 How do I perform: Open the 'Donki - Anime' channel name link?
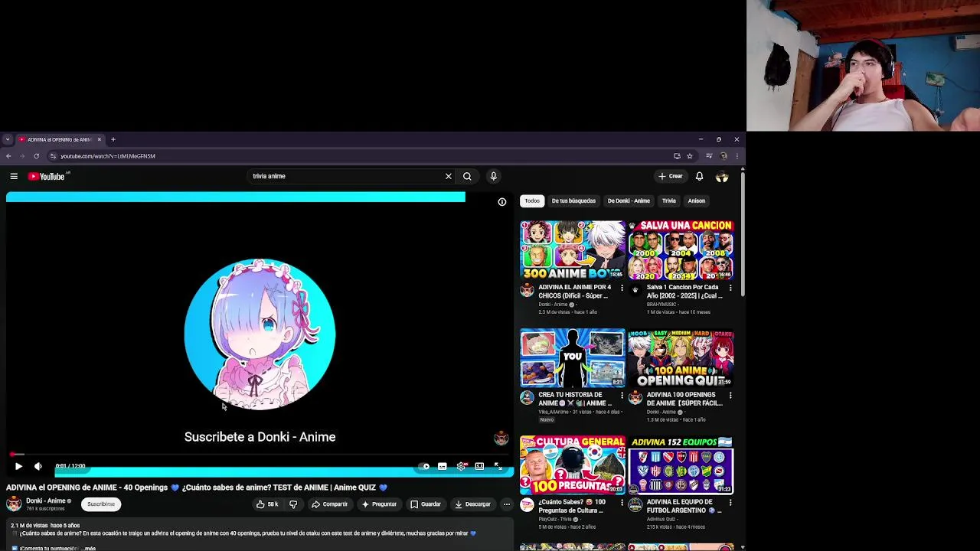click(x=45, y=501)
